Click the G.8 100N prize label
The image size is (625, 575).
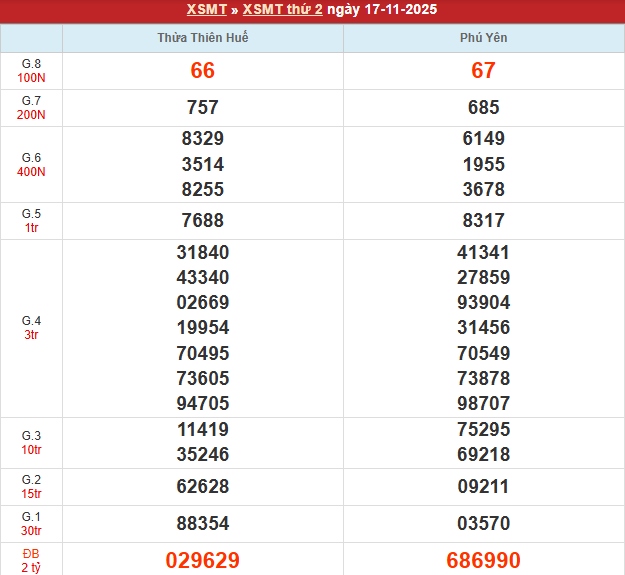tap(31, 71)
